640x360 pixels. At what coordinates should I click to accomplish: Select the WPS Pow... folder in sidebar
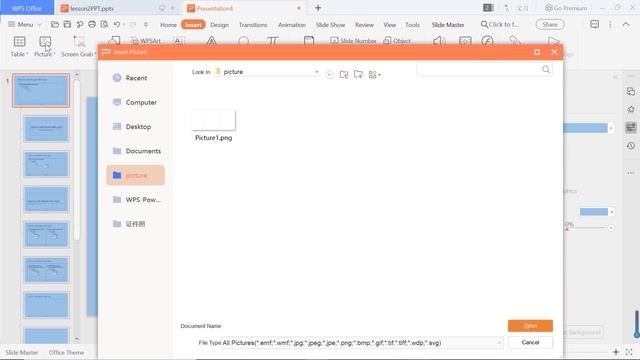click(136, 200)
